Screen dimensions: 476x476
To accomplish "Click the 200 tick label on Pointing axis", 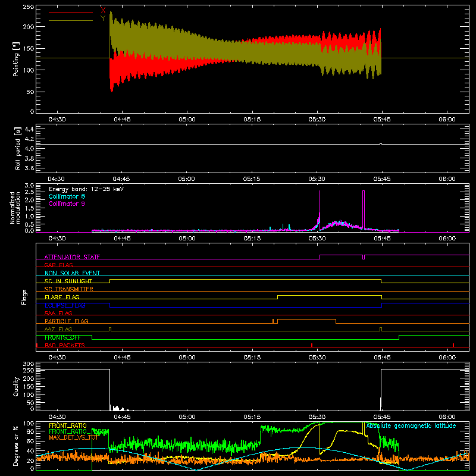I will pyautogui.click(x=29, y=27).
